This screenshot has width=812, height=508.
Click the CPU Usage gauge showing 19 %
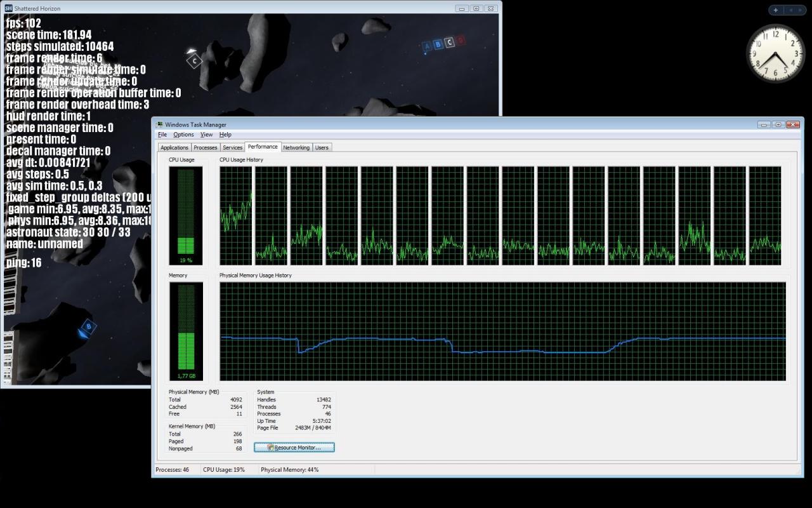[186, 215]
